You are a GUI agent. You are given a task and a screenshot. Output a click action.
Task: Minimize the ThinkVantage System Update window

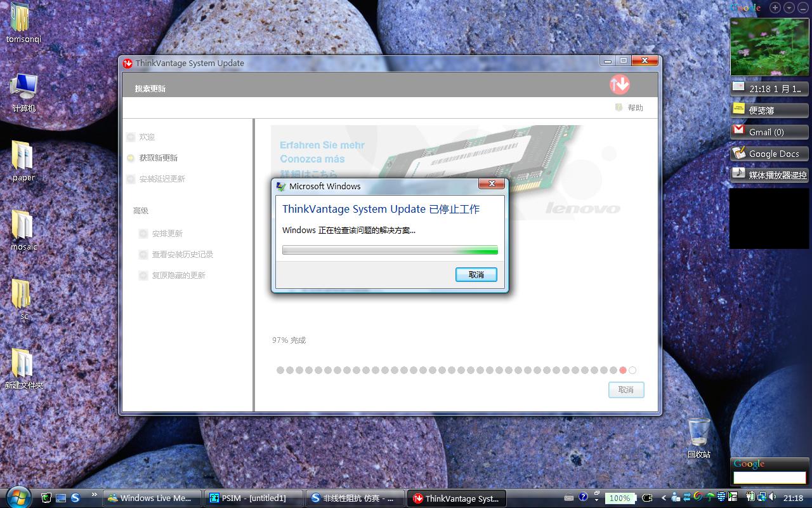608,61
